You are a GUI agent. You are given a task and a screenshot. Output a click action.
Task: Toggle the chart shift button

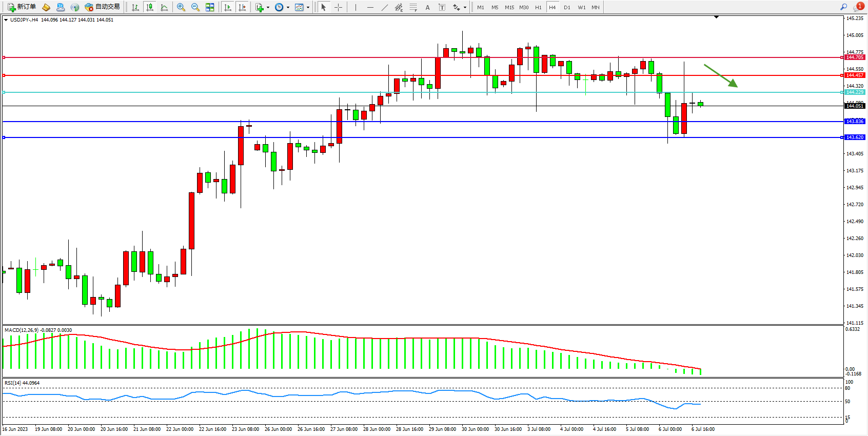click(x=242, y=7)
